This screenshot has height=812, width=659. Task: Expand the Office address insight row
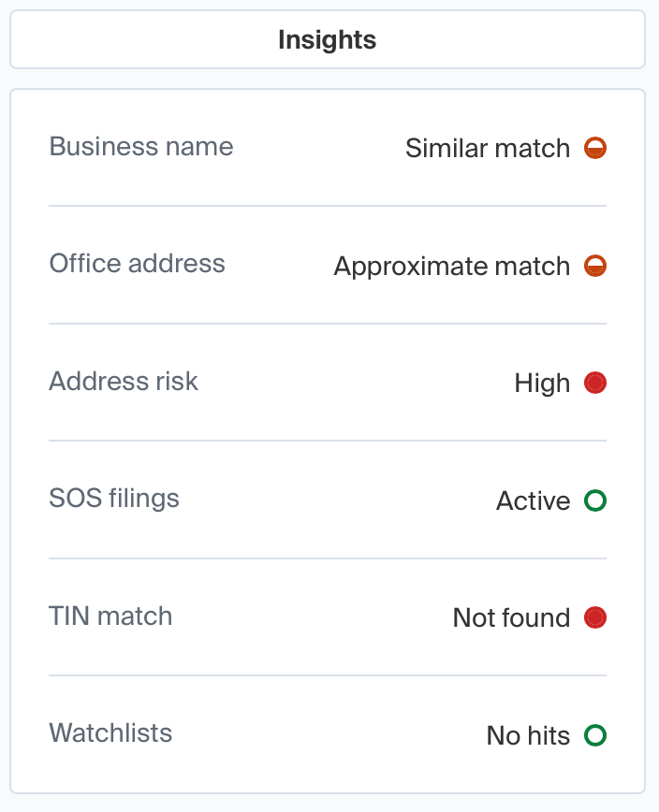click(x=328, y=265)
